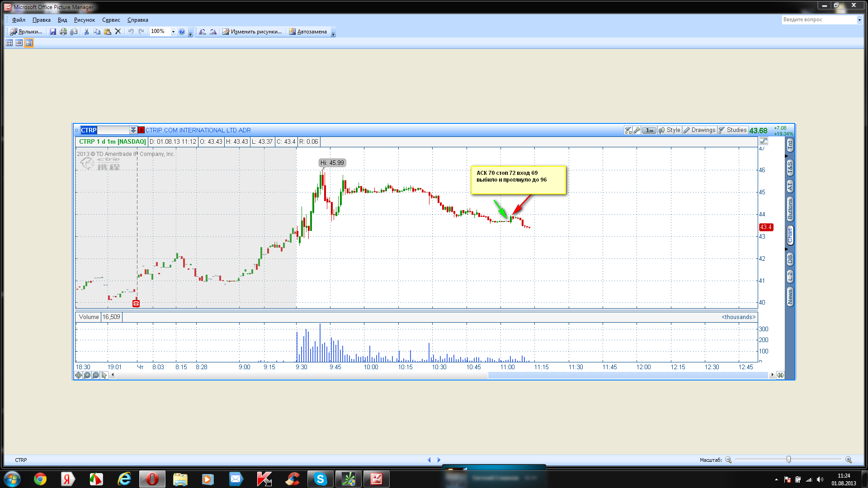Click zoom out magnifier near Масштаб

728,460
